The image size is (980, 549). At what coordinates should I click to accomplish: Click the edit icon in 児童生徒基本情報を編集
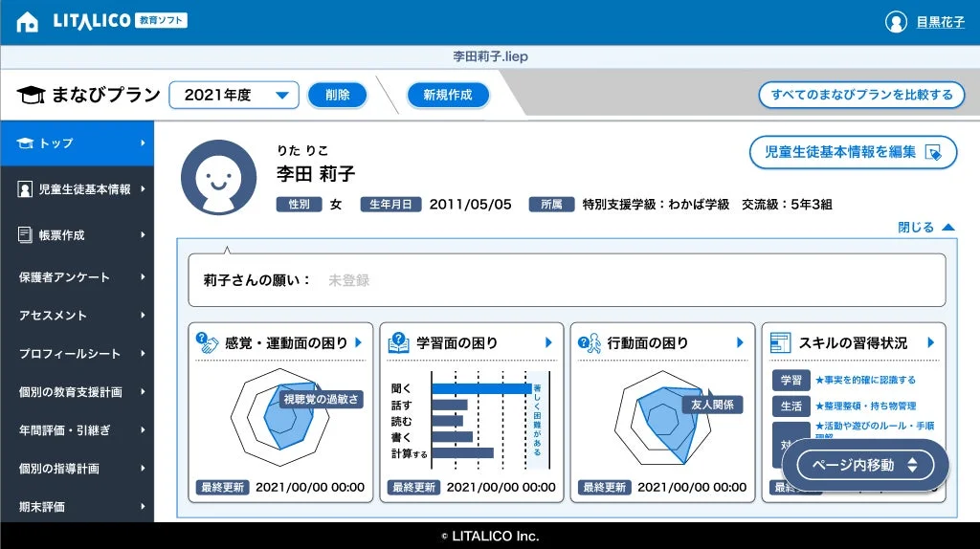tap(933, 153)
